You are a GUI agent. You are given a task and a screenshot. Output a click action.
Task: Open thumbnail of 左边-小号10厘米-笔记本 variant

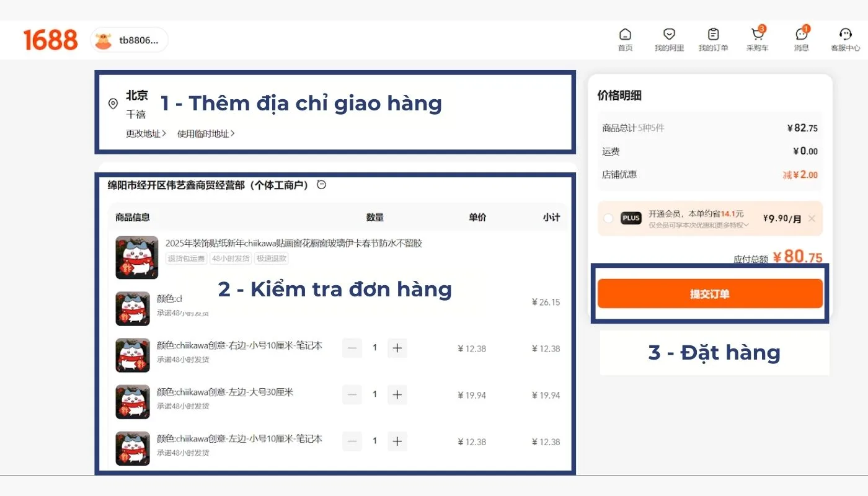[133, 448]
